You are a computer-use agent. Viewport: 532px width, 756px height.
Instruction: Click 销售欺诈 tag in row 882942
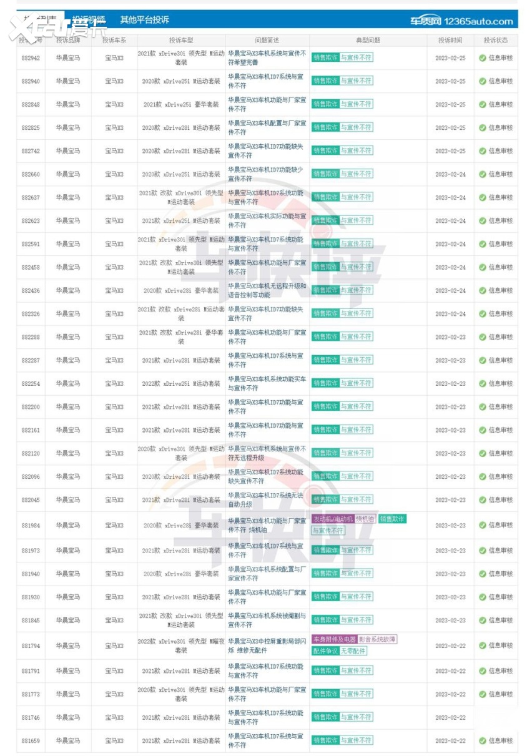coord(325,57)
